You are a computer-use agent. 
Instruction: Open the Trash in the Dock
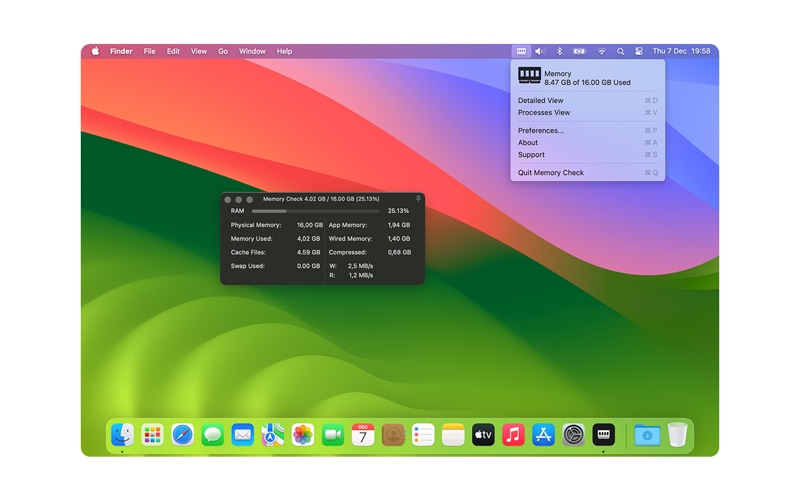(678, 435)
